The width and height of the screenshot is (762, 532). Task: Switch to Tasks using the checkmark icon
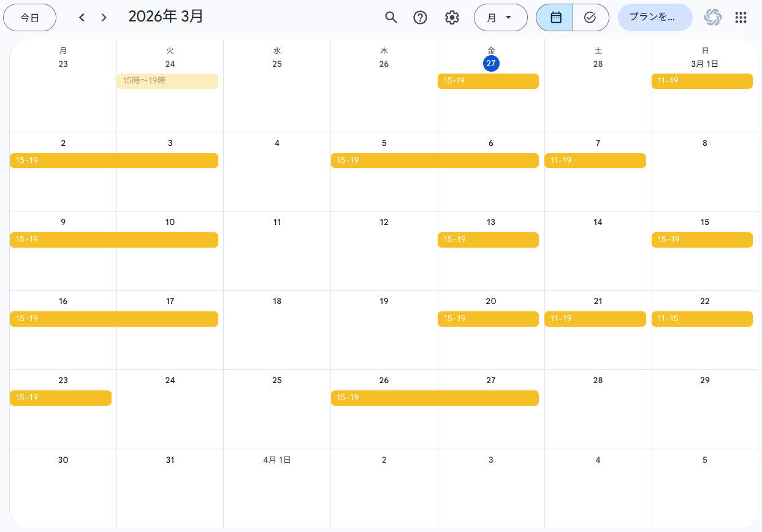tap(590, 17)
